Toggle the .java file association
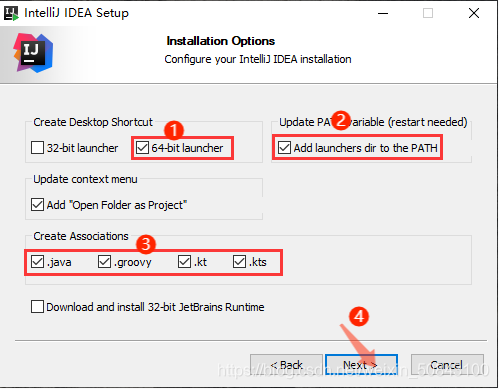The height and width of the screenshot is (389, 499). (x=37, y=262)
